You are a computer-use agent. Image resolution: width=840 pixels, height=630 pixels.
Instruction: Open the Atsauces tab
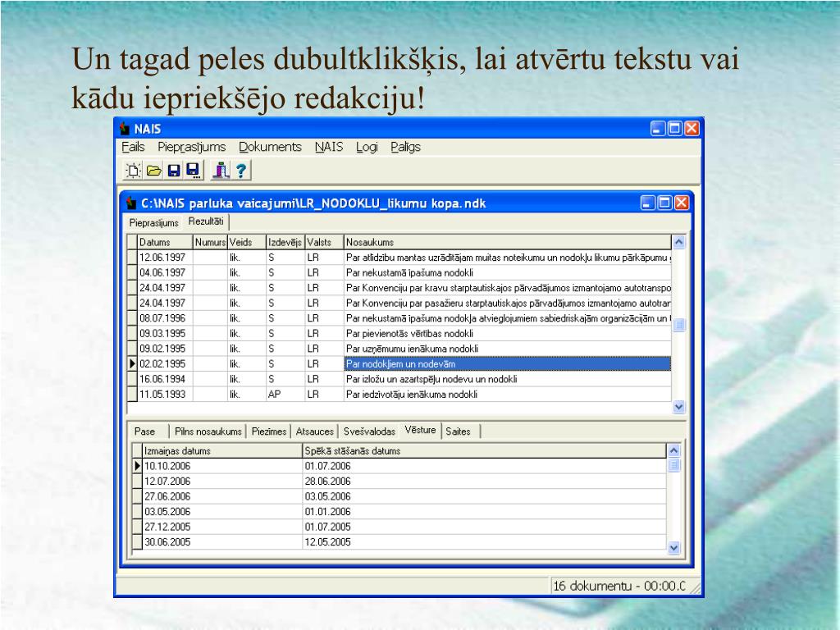coord(314,431)
